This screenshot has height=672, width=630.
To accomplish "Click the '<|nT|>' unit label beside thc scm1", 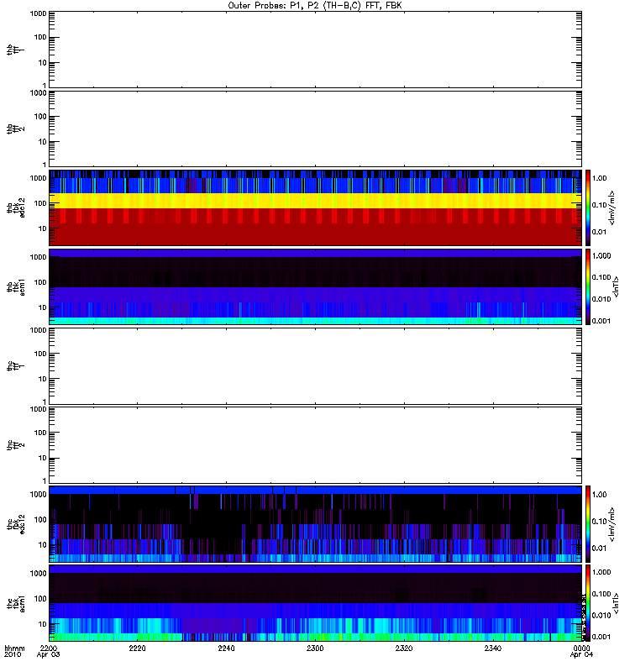I will (617, 603).
